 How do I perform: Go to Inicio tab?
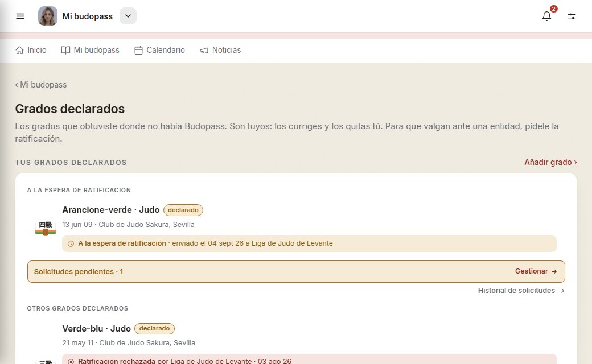tap(31, 50)
